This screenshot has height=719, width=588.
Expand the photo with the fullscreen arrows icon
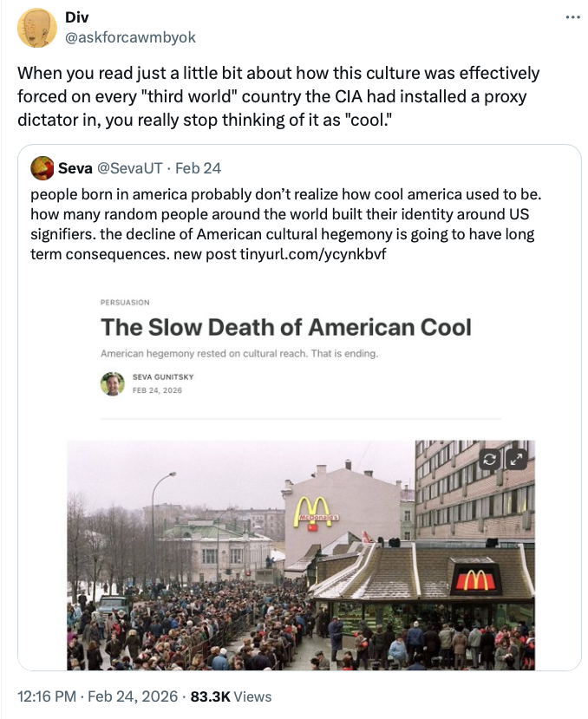(516, 460)
